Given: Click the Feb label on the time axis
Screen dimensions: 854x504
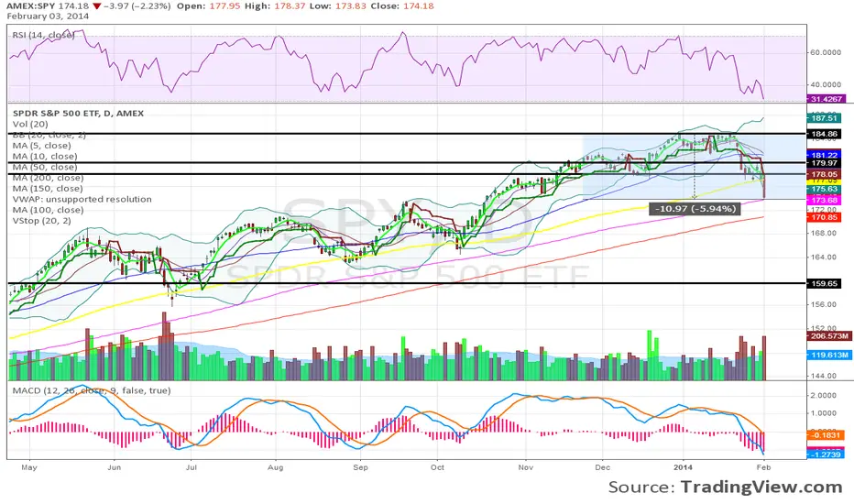Looking at the screenshot, I should pos(763,467).
